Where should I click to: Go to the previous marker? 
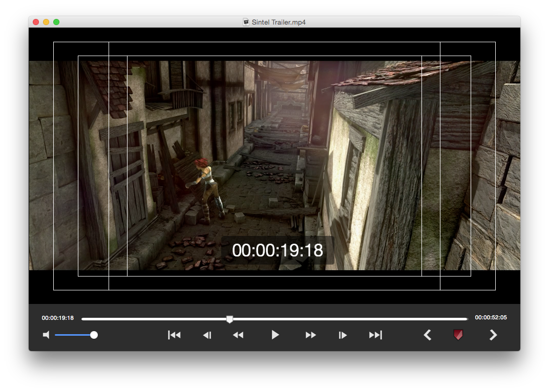point(427,335)
